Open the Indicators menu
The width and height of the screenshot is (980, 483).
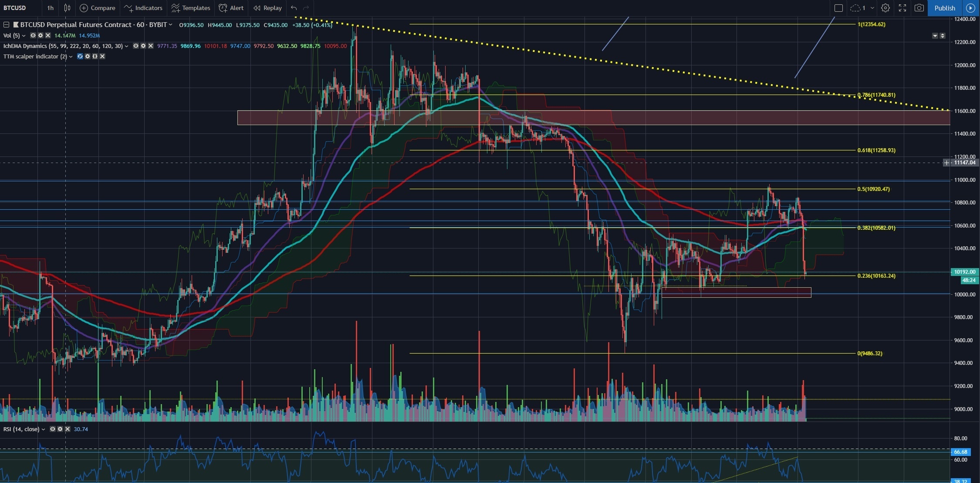143,8
